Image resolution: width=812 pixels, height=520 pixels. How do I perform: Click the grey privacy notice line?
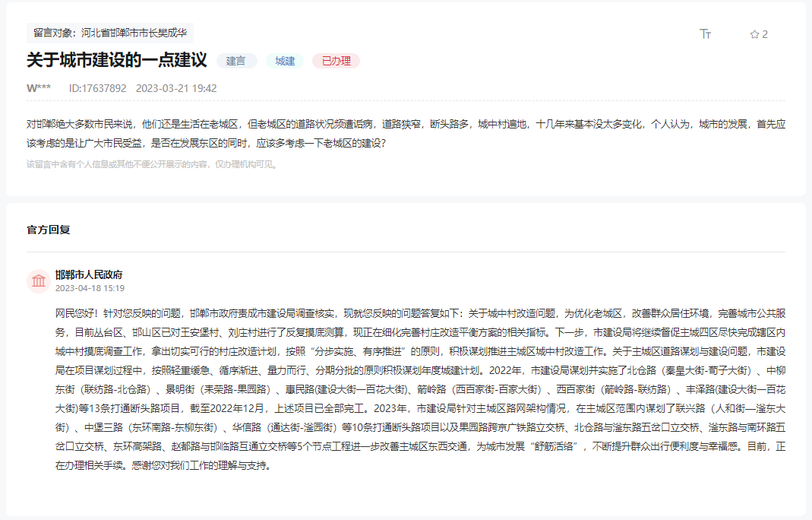[x=153, y=164]
